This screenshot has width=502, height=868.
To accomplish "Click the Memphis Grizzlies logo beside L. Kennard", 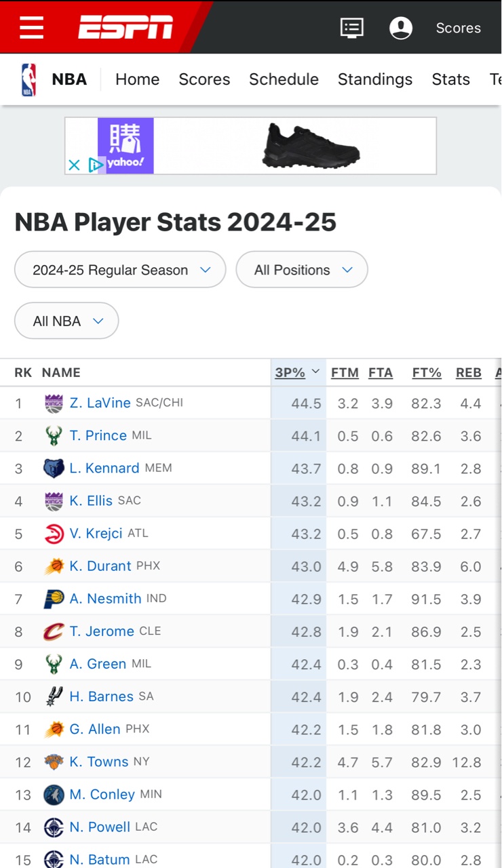I will click(54, 468).
